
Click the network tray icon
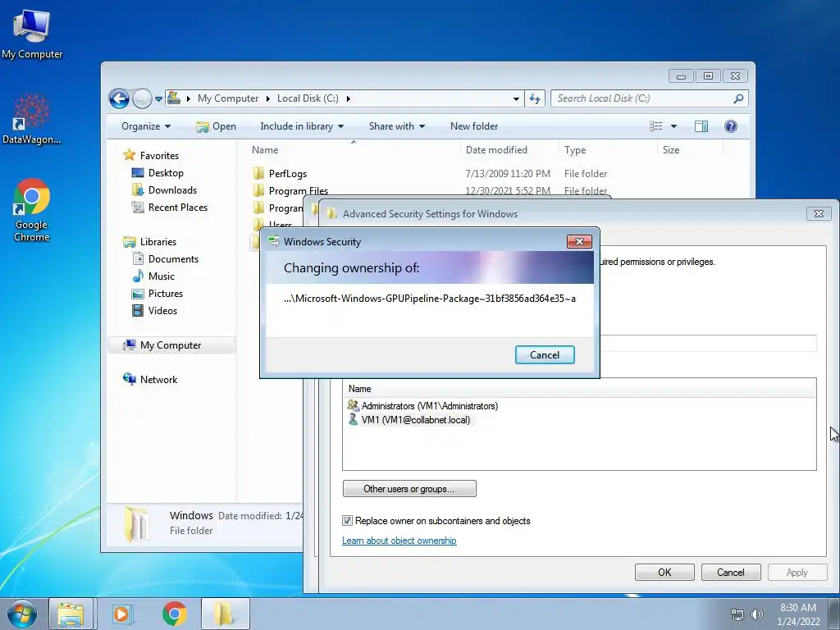tap(737, 614)
